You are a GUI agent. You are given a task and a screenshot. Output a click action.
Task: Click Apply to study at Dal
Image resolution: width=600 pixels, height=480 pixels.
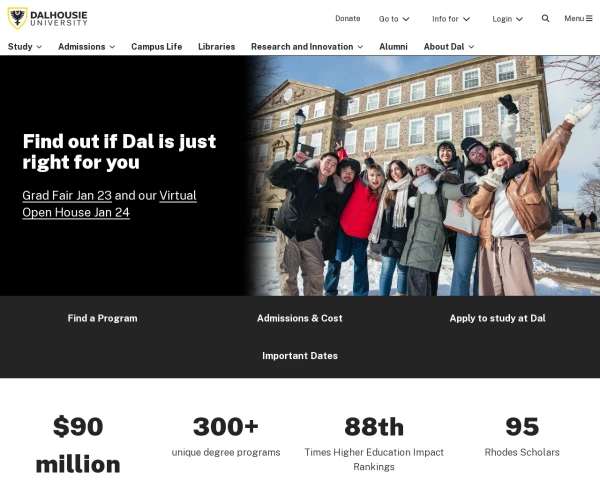click(497, 318)
